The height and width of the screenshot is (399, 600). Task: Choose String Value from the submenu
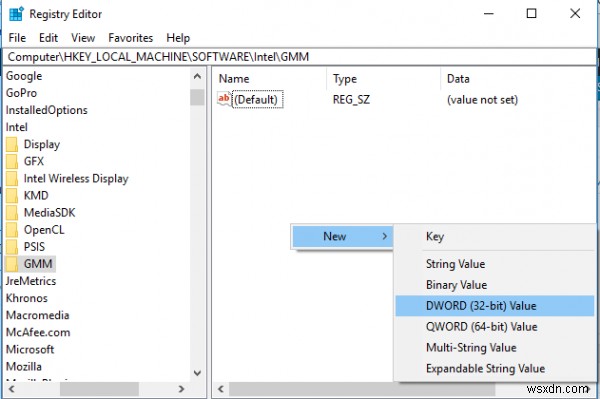(494, 264)
